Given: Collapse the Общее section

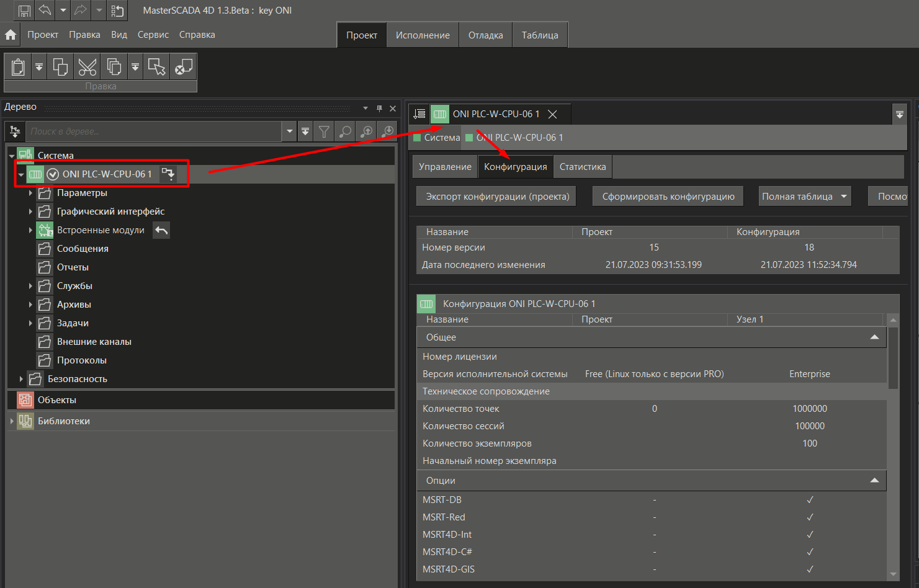Looking at the screenshot, I should point(874,337).
